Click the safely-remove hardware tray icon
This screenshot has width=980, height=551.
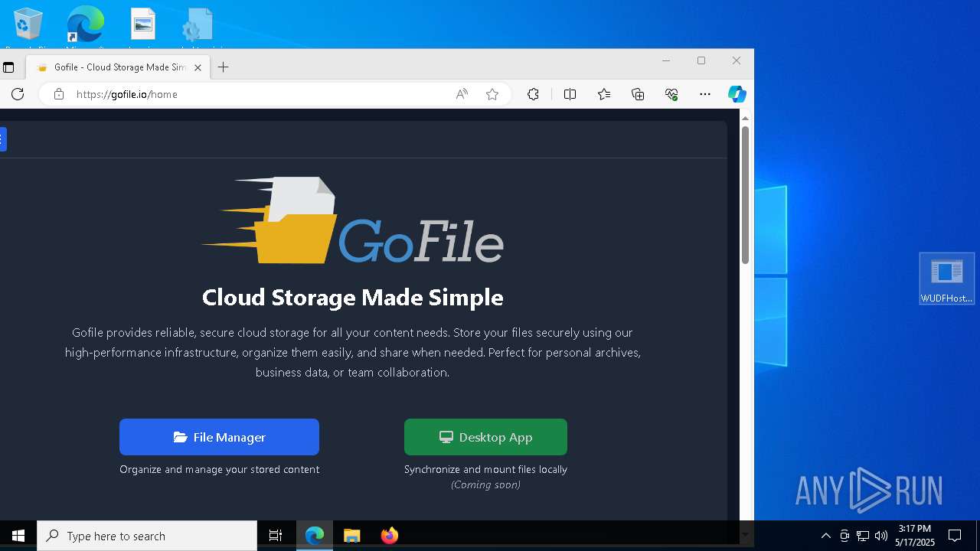point(844,536)
